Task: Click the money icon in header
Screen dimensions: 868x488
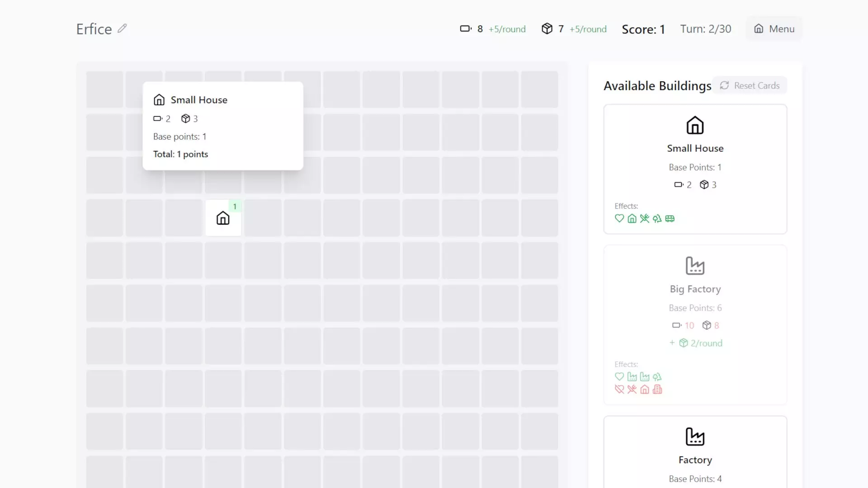Action: (x=465, y=29)
